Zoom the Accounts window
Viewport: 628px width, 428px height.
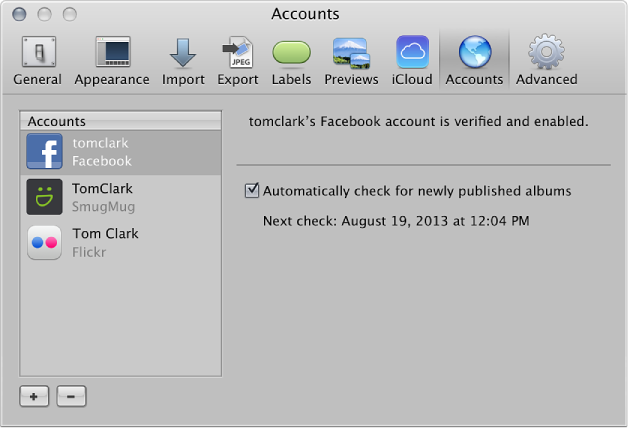click(70, 14)
